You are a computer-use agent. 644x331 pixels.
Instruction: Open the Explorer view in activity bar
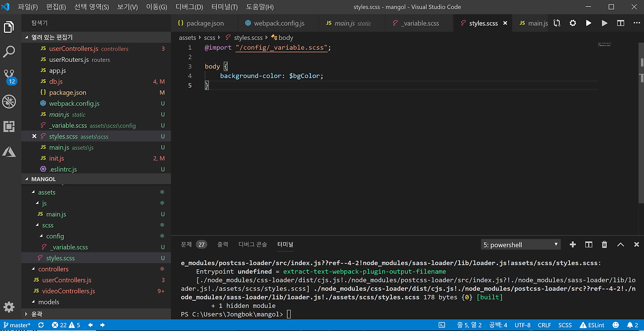pyautogui.click(x=9, y=27)
